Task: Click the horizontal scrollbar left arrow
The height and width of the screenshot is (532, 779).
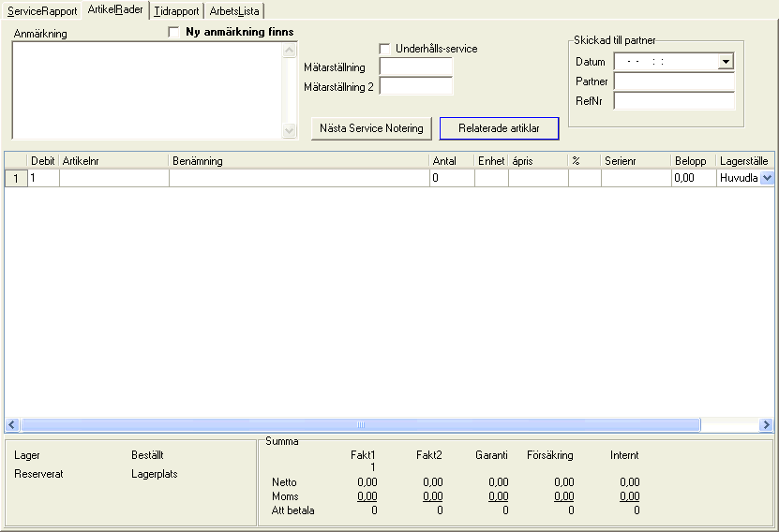Action: pyautogui.click(x=12, y=425)
